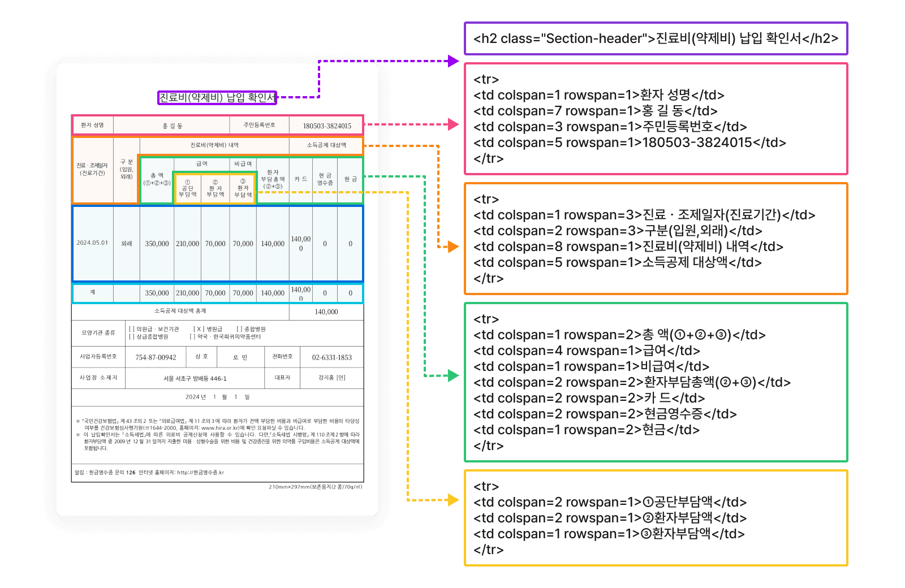Click 210,000 in the 2024.05.01 row
The width and height of the screenshot is (905, 588).
tap(187, 244)
